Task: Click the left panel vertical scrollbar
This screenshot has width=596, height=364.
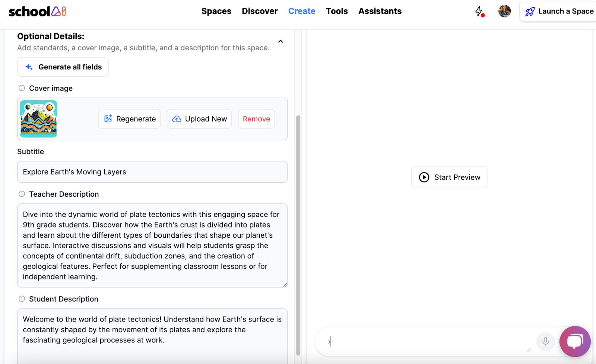Action: click(x=298, y=235)
